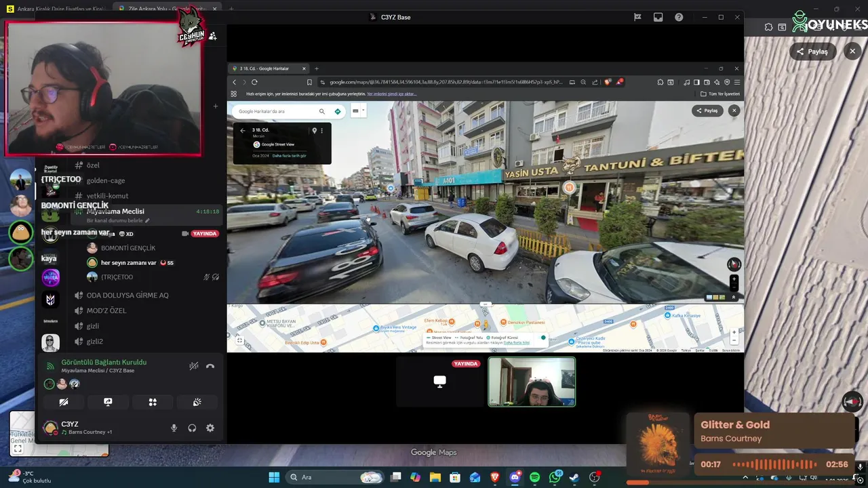Click the Paylaş button in Street View

tap(707, 110)
